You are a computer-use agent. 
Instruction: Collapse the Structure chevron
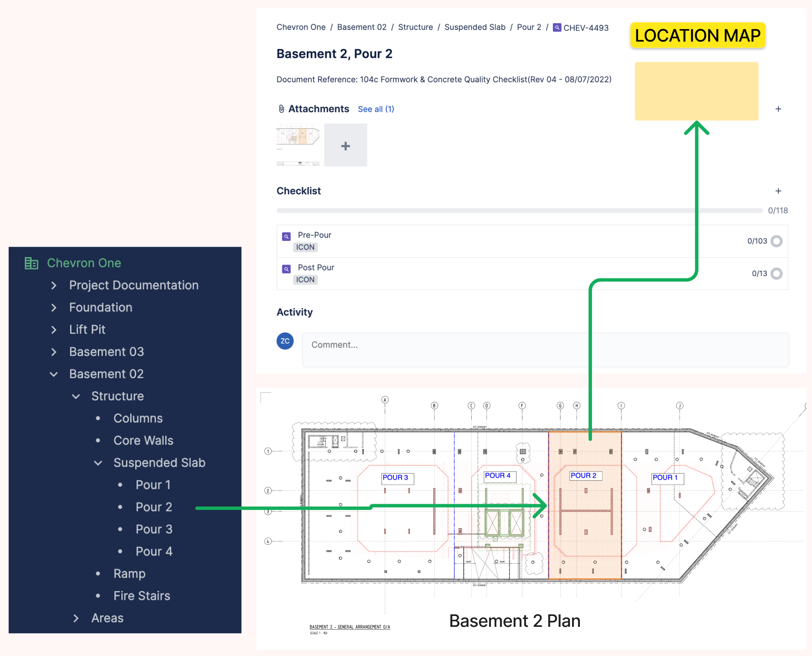(76, 396)
